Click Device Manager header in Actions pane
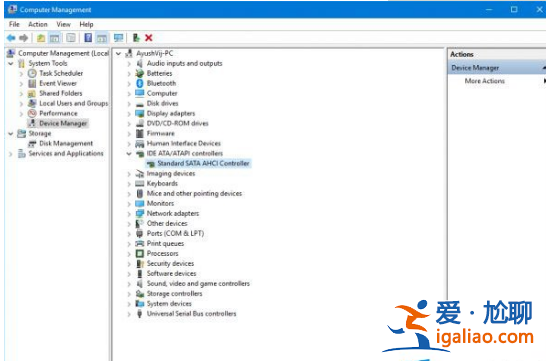Viewport: 546px width, 364px height. click(x=475, y=68)
